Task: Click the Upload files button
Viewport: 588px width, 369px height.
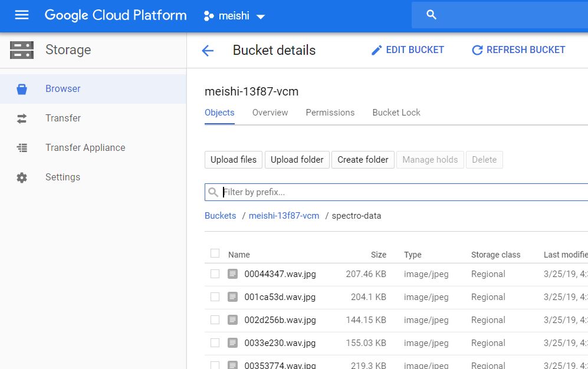Action: (234, 160)
